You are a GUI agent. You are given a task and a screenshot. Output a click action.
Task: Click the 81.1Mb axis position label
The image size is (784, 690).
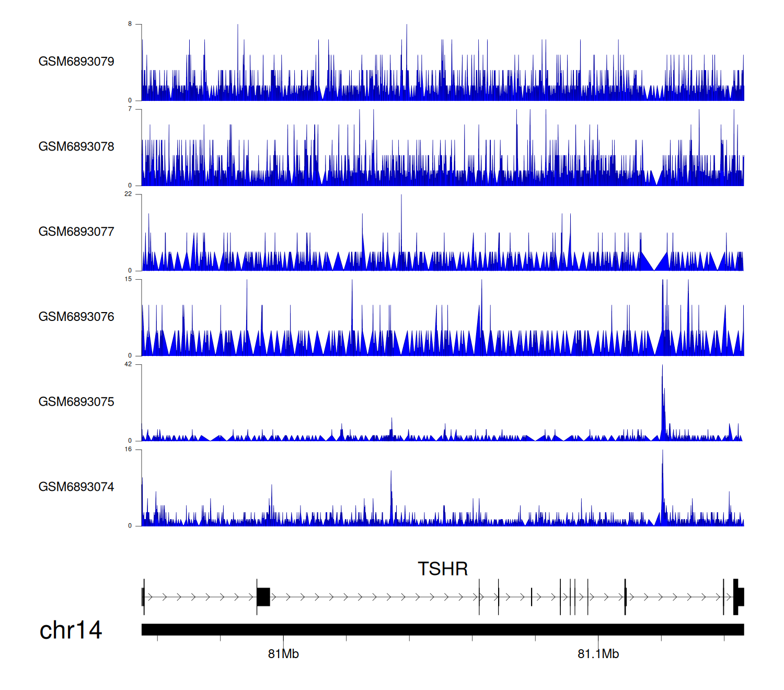tap(598, 654)
